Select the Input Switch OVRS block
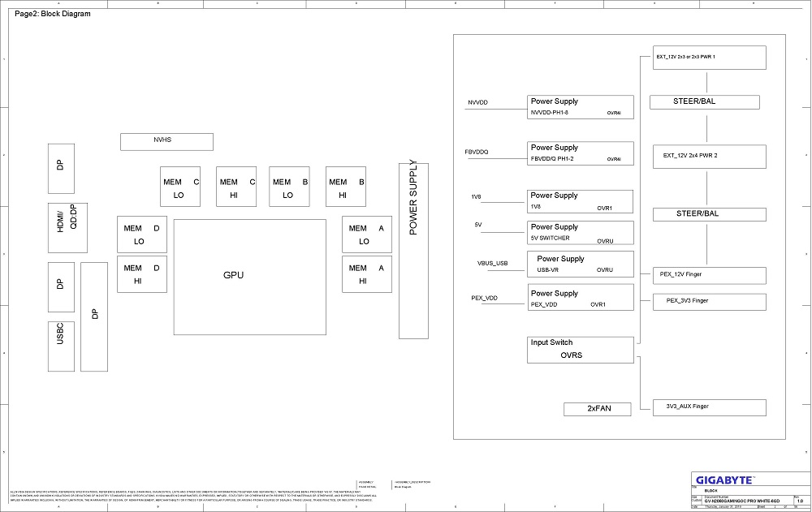The height and width of the screenshot is (512, 812). click(580, 350)
